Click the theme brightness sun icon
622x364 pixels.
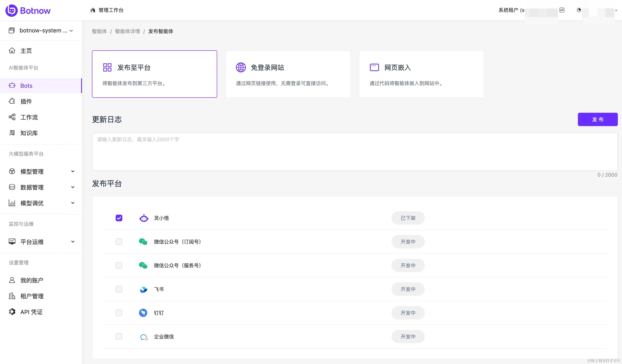tap(579, 10)
